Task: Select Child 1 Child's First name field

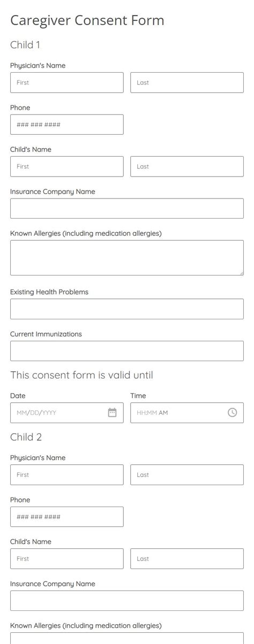Action: 67,167
